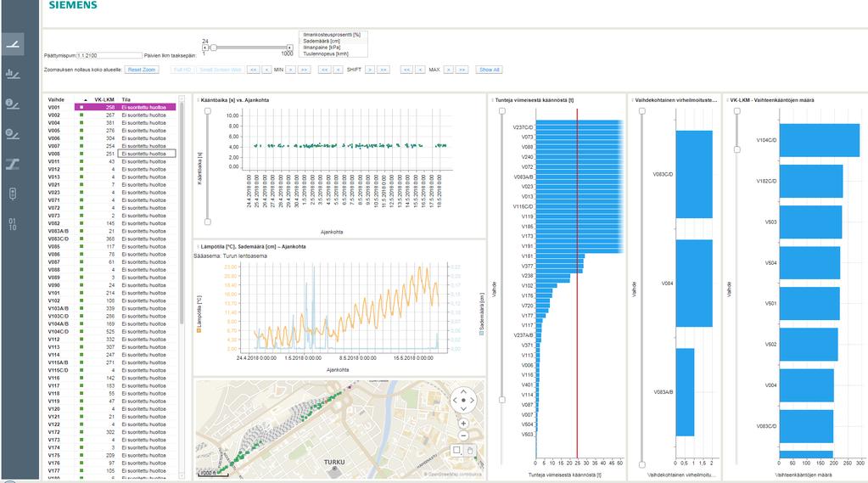This screenshot has height=483, width=868.
Task: Click the Small Screen Web layout button
Action: tap(221, 70)
